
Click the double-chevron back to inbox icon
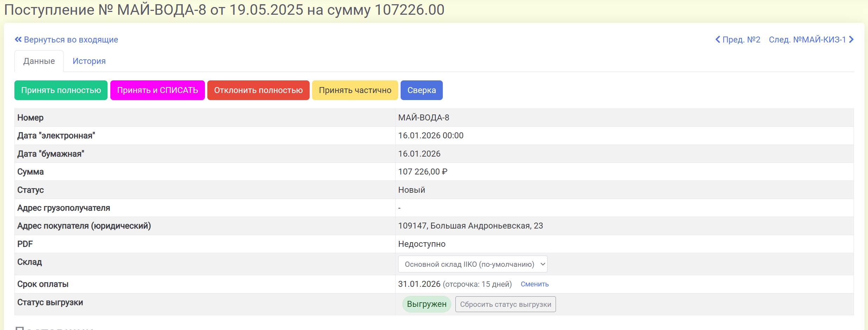[x=18, y=40]
